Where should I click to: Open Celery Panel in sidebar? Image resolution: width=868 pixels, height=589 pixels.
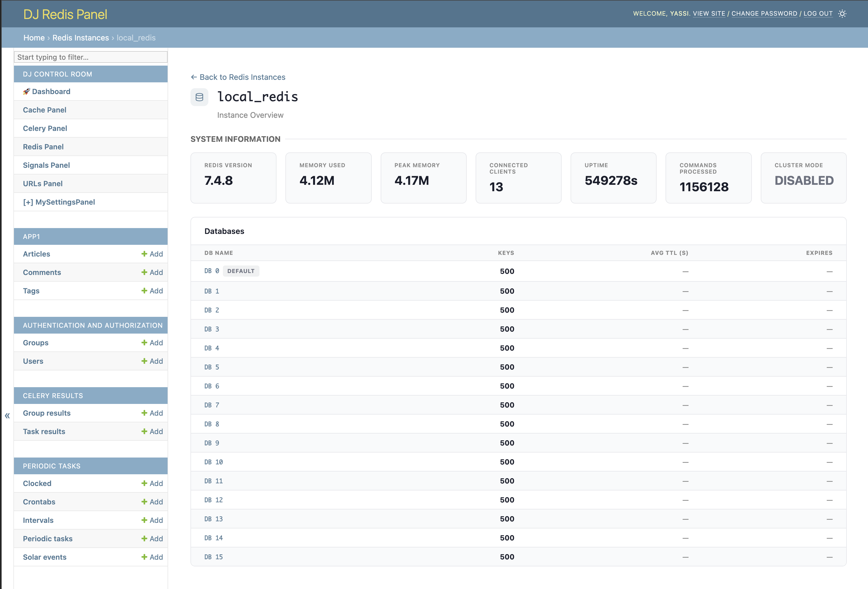tap(45, 128)
